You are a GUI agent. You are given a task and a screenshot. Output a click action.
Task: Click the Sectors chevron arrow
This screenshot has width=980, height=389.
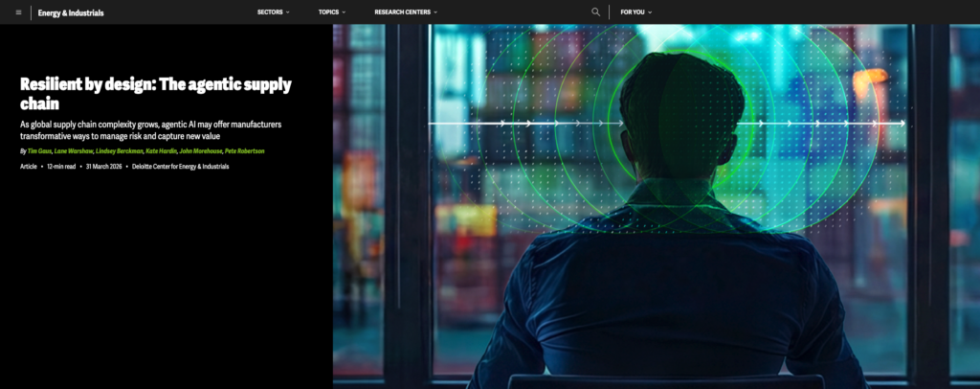tap(287, 12)
